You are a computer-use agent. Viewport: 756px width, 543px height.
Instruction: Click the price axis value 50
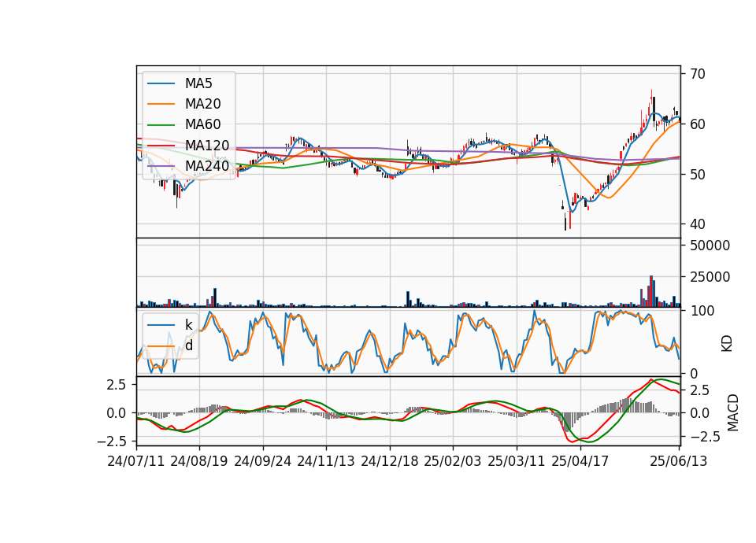(698, 175)
